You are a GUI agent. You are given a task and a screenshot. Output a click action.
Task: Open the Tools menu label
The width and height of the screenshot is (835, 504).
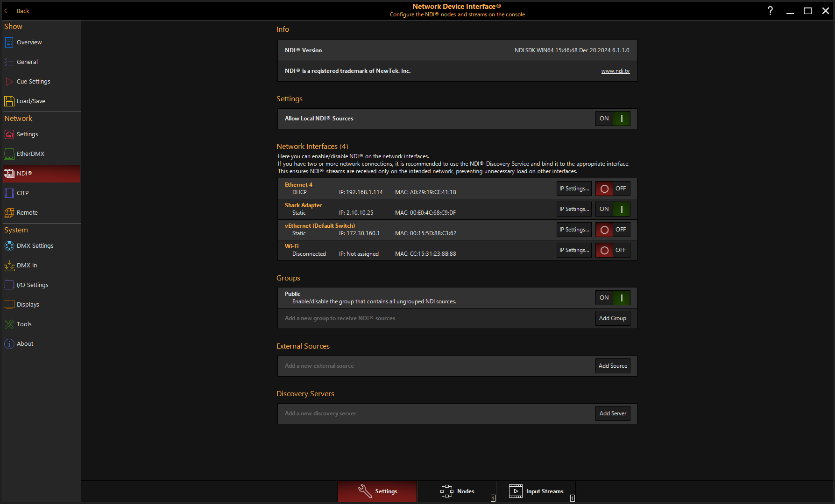click(x=24, y=324)
